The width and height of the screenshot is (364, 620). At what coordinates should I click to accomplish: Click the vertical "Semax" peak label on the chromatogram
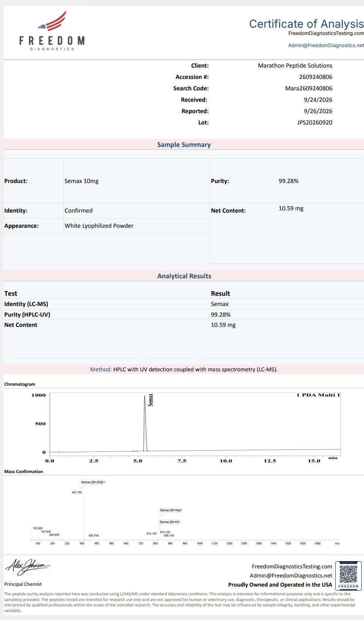pos(151,400)
